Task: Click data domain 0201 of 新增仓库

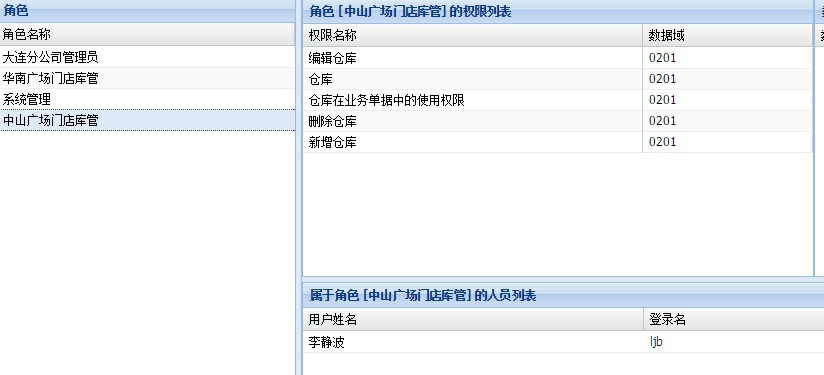Action: click(x=727, y=142)
